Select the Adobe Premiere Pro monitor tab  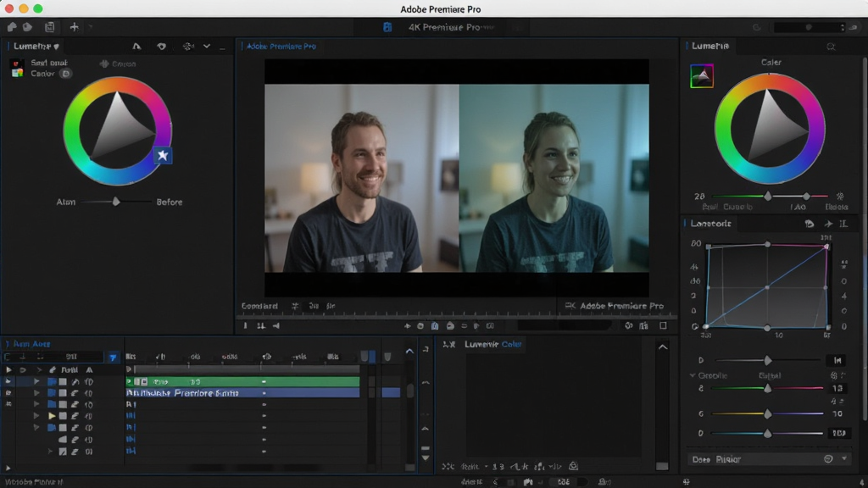(281, 47)
